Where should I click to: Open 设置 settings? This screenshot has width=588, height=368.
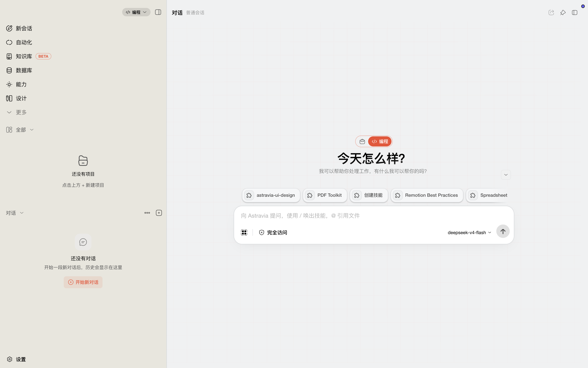point(16,359)
